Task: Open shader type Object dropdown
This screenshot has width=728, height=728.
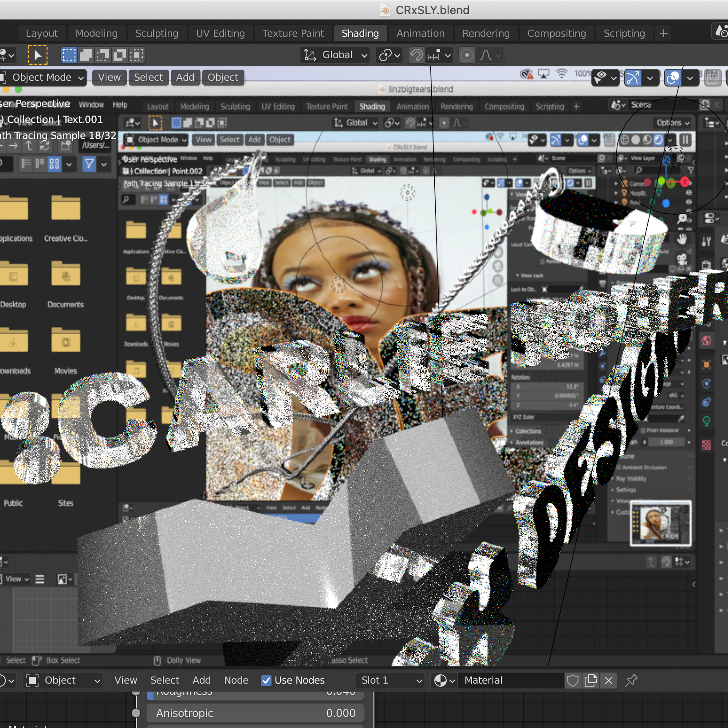Action: point(63,680)
